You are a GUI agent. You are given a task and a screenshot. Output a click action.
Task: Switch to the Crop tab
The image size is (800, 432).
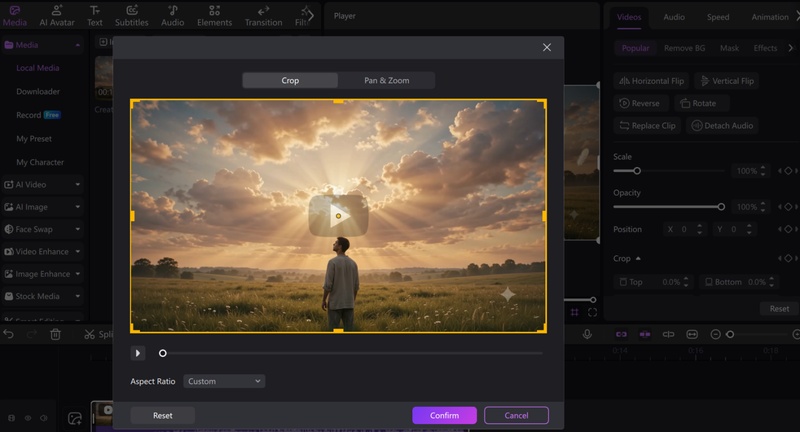(290, 81)
